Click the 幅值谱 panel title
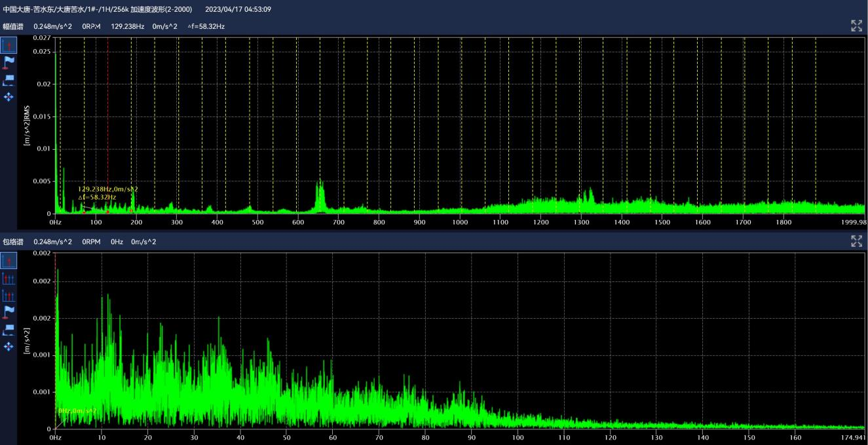 click(x=13, y=26)
